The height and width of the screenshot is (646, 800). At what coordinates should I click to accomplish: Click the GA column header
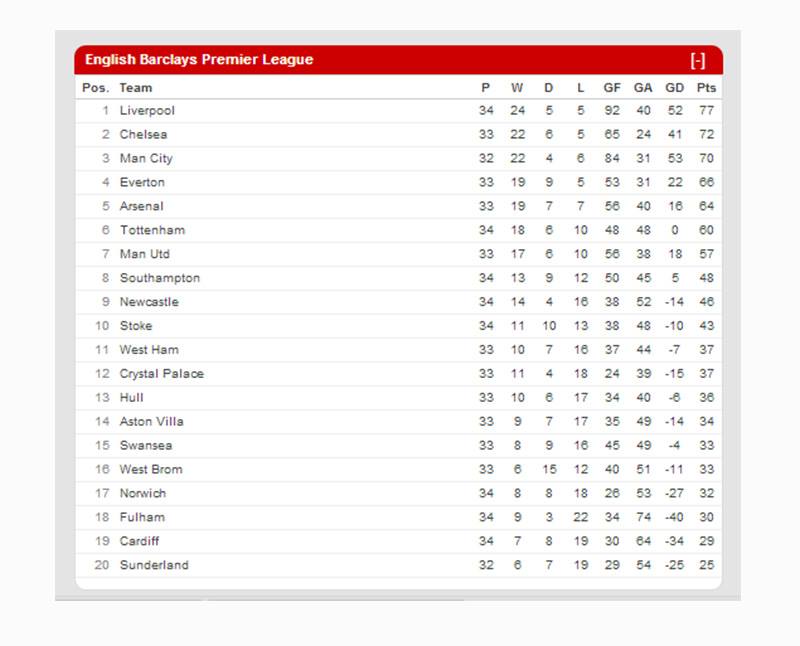pyautogui.click(x=643, y=88)
